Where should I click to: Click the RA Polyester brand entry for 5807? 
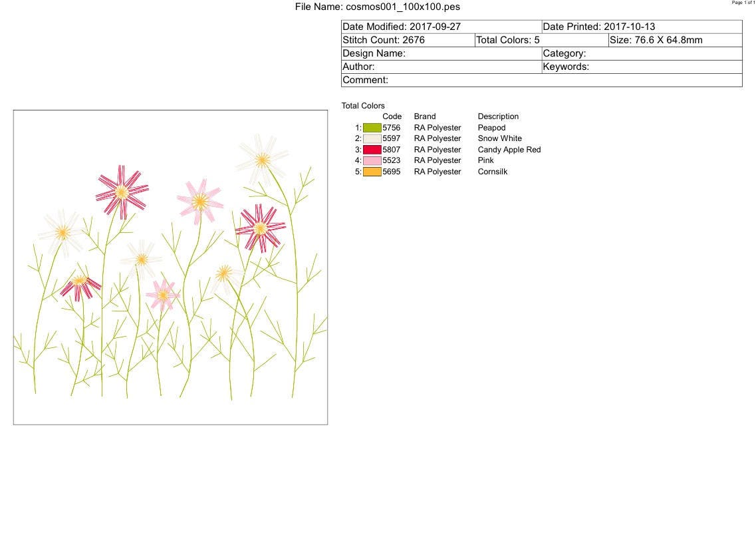pyautogui.click(x=437, y=149)
